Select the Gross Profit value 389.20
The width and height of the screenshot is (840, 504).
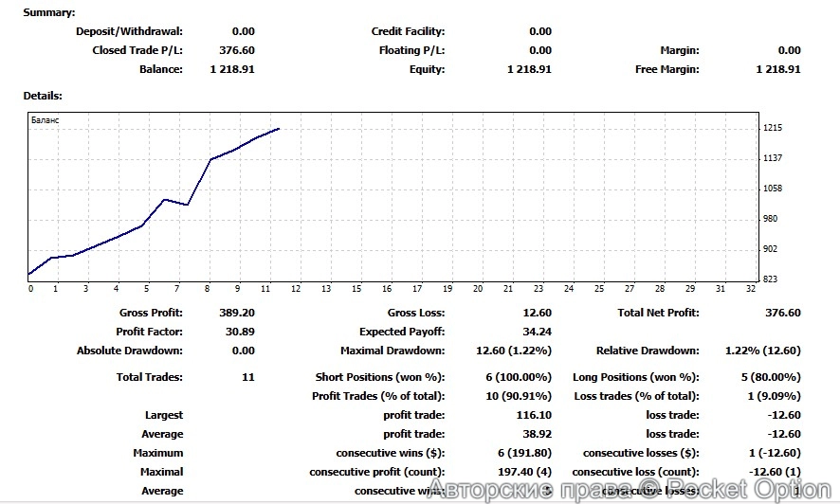coord(236,313)
